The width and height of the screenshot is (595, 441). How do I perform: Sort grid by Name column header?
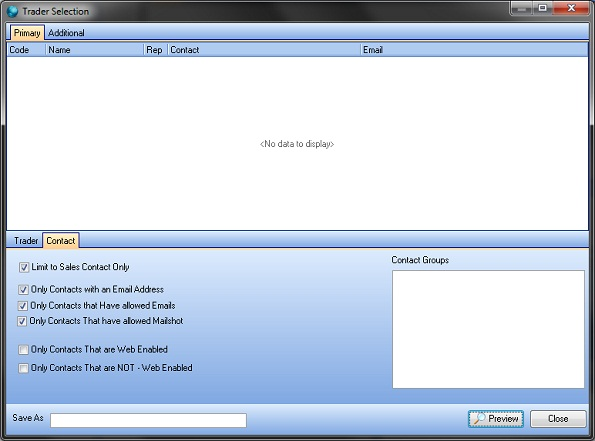point(94,50)
